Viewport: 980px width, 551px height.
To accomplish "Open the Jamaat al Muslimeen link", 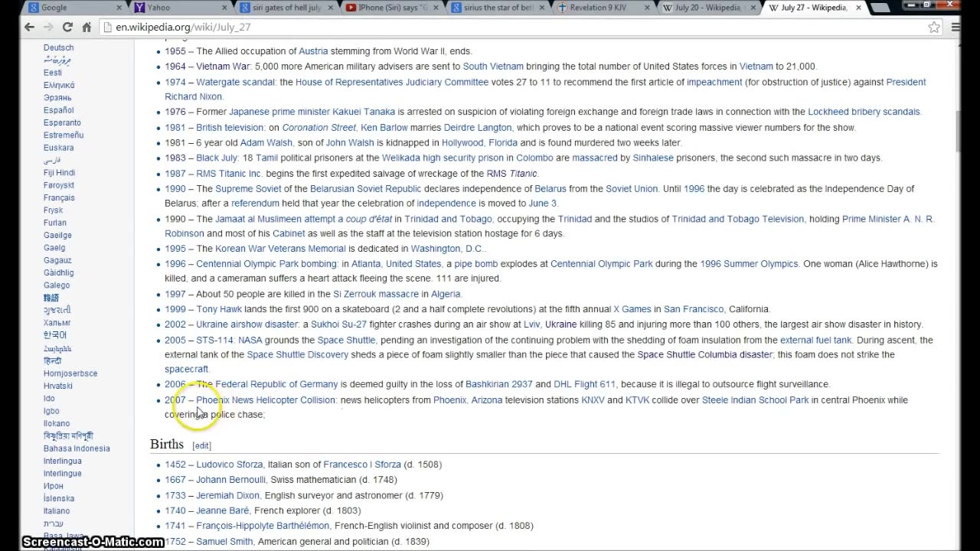I will coord(258,219).
